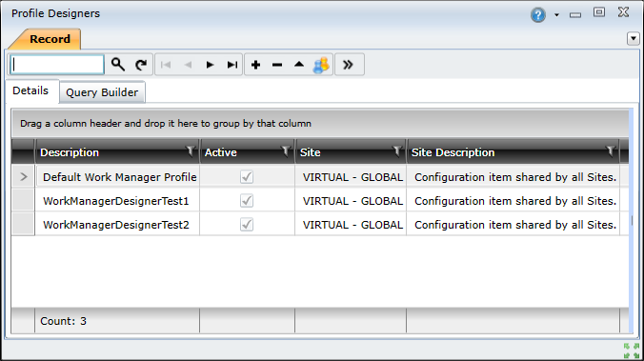
Task: Remove record using the minus icon
Action: click(277, 65)
